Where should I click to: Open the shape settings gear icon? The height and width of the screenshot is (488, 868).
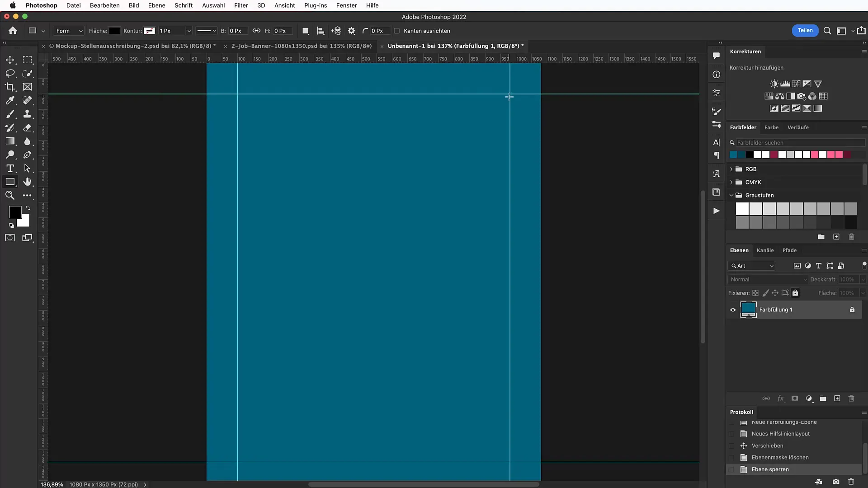pos(352,31)
